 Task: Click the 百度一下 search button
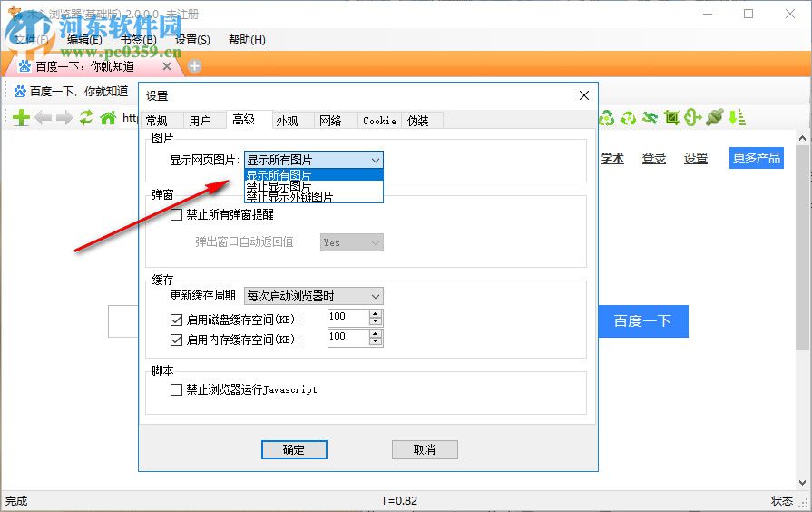(x=643, y=321)
